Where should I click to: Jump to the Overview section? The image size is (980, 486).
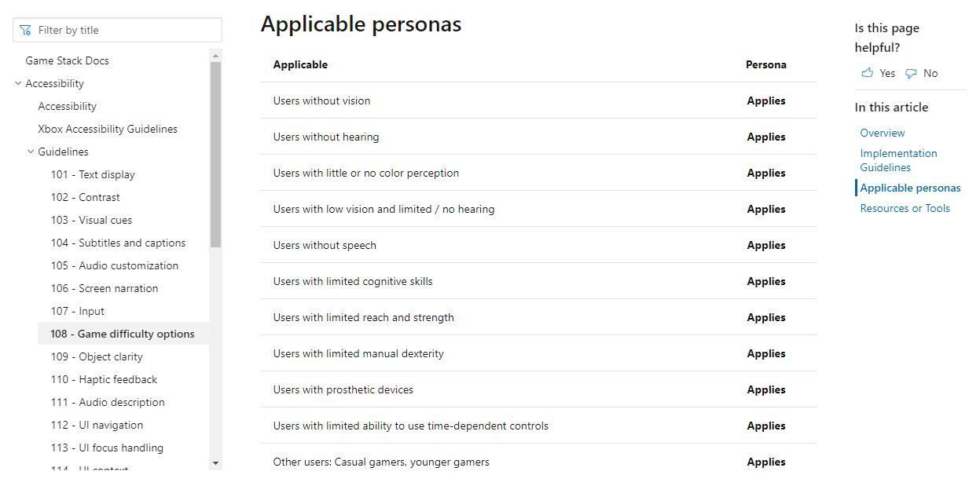(882, 133)
